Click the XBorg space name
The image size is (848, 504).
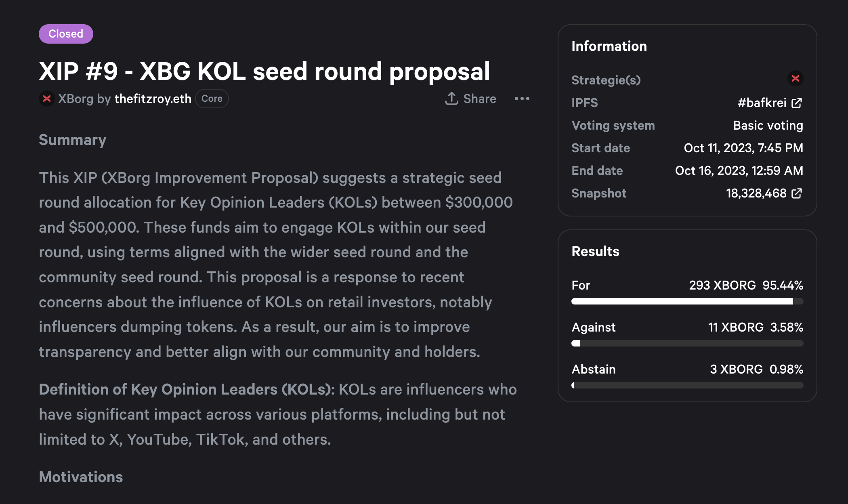pos(76,99)
